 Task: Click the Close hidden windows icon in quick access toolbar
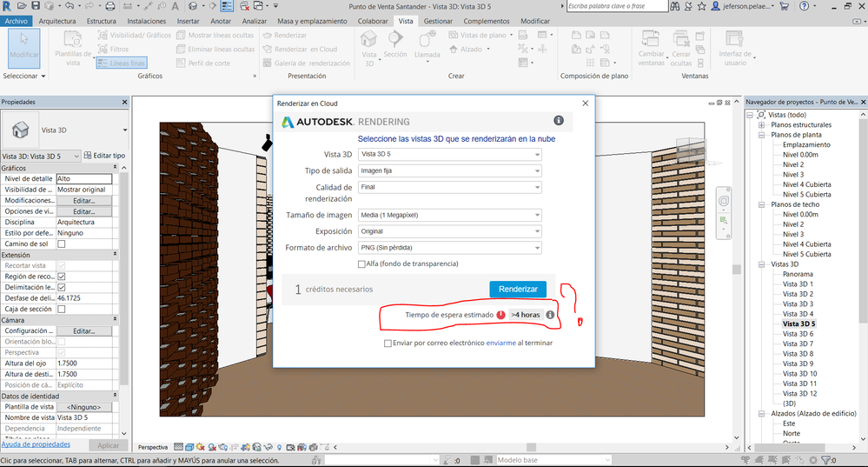[x=244, y=6]
